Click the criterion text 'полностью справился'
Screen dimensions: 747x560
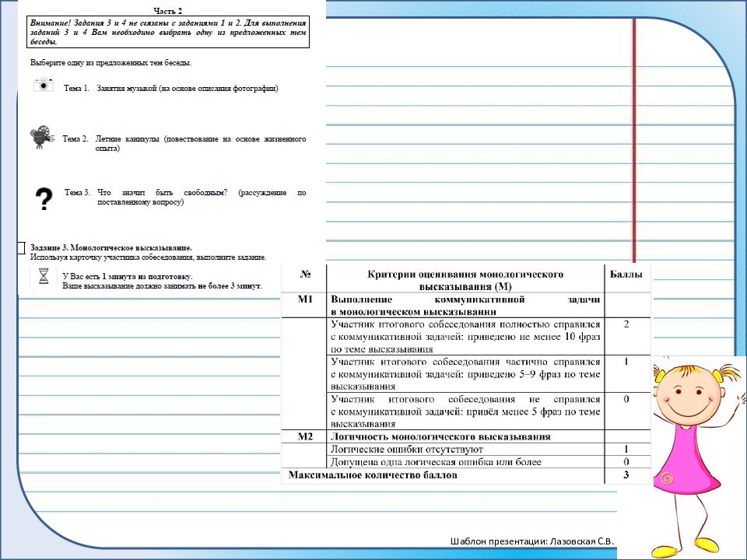tap(465, 337)
